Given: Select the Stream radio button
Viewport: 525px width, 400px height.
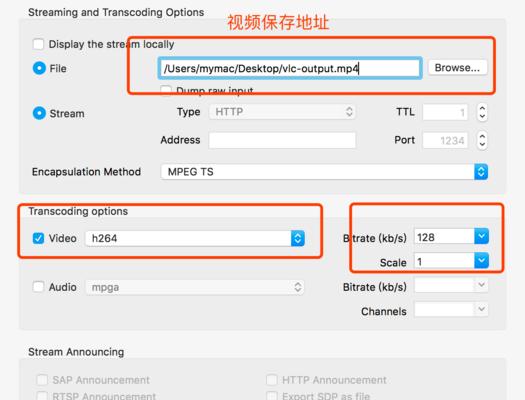Looking at the screenshot, I should click(39, 113).
